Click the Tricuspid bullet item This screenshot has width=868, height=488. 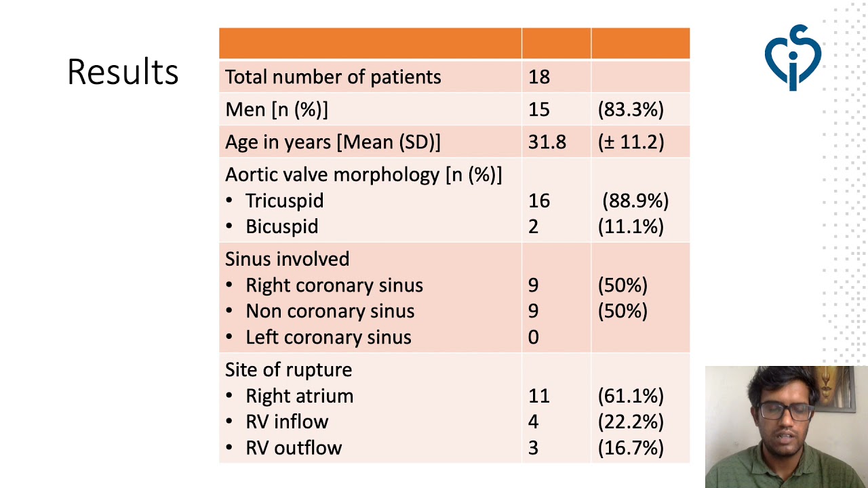tap(284, 201)
